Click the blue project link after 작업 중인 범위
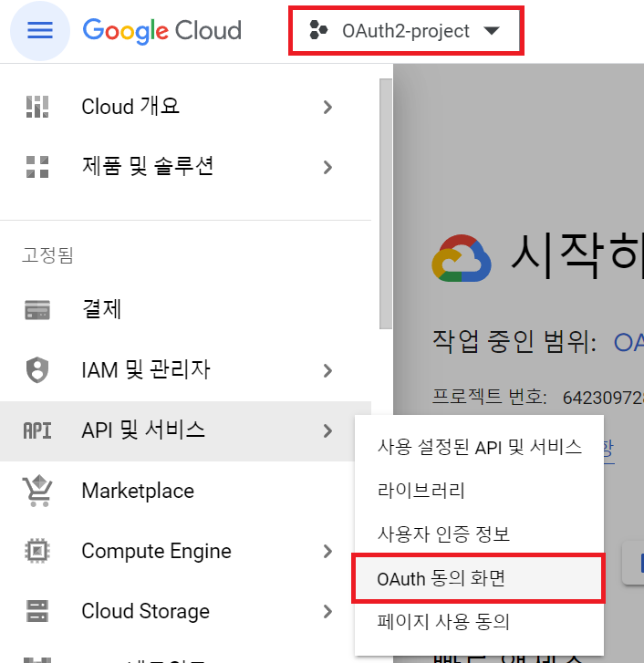 click(629, 343)
